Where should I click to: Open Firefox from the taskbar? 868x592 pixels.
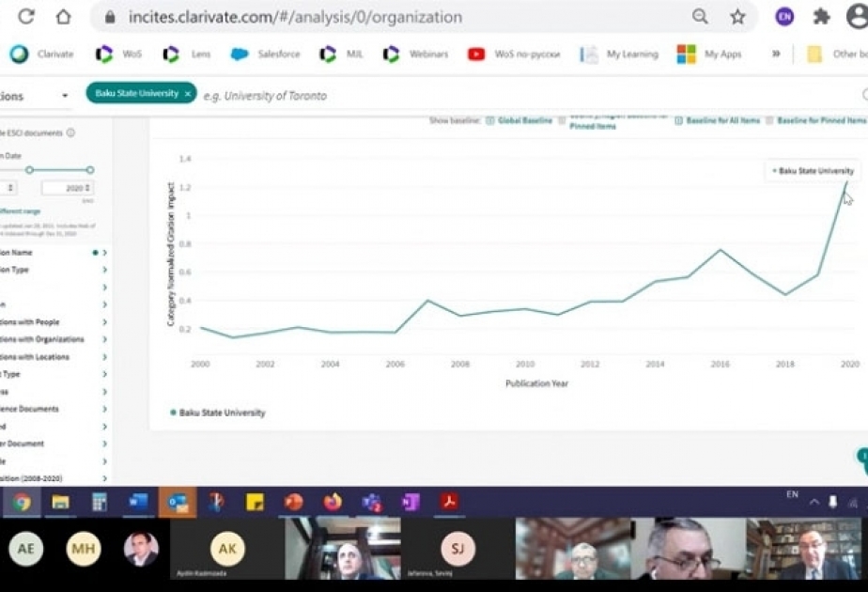333,503
